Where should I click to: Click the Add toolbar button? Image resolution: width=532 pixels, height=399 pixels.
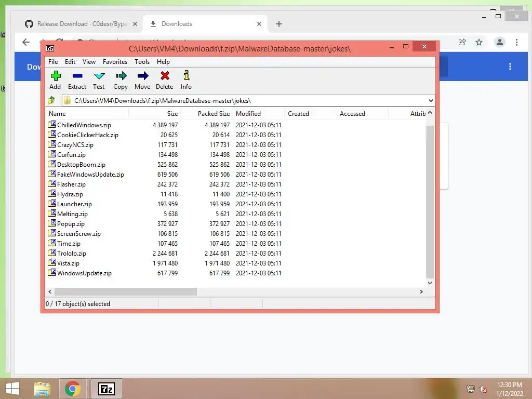coord(55,81)
